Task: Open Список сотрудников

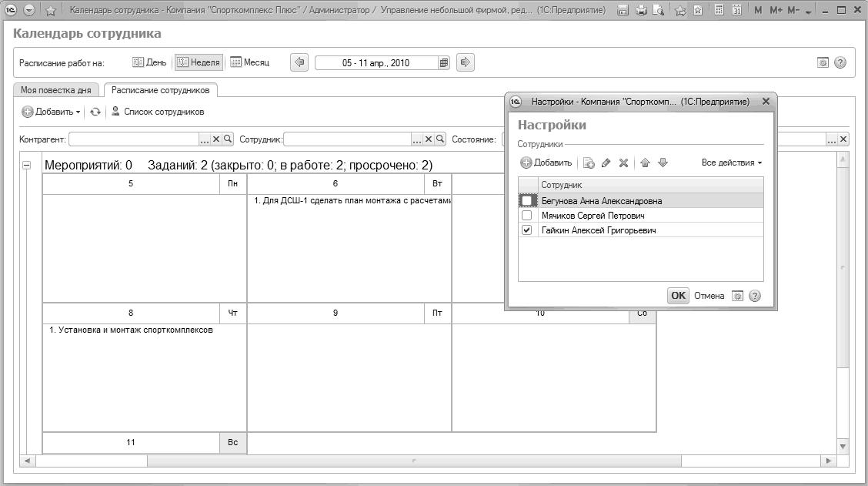Action: pos(158,112)
